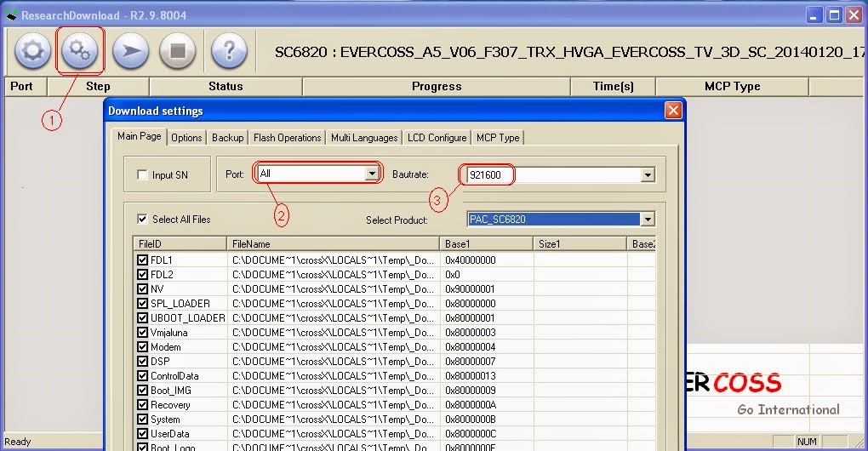Click main window Port column header

click(26, 86)
